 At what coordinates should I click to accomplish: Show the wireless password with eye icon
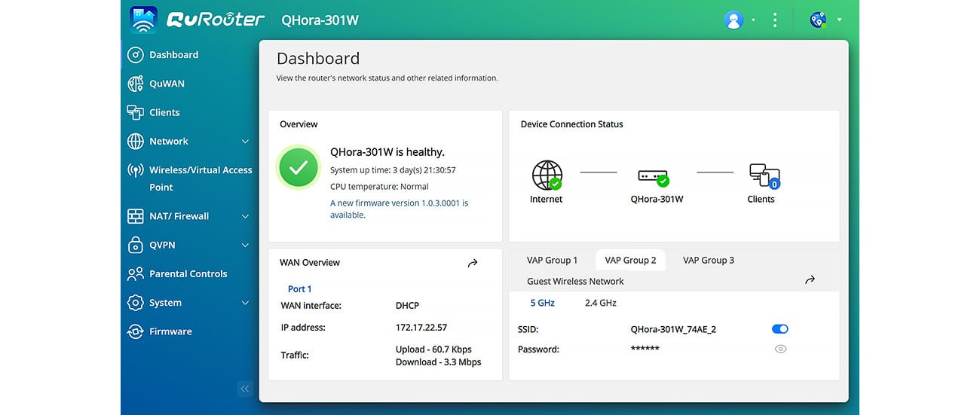pyautogui.click(x=780, y=349)
